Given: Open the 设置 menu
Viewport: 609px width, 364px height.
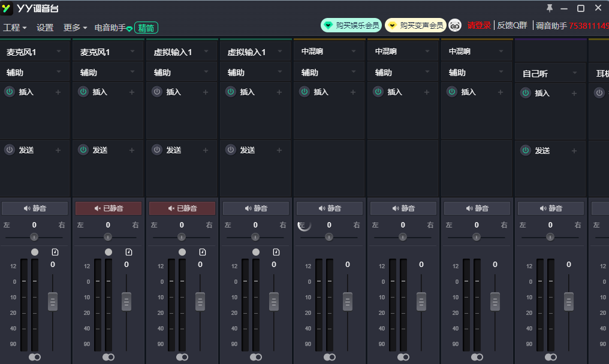Looking at the screenshot, I should click(45, 28).
